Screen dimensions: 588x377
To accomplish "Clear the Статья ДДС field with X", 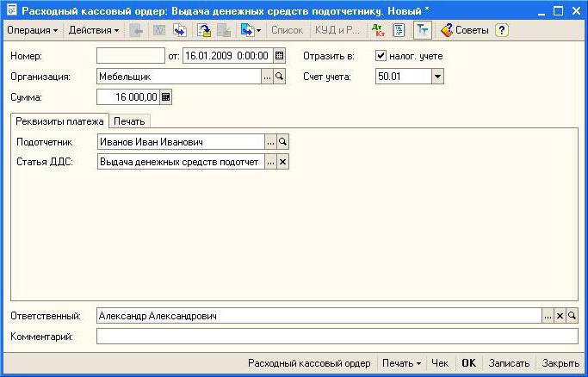I will coord(282,162).
